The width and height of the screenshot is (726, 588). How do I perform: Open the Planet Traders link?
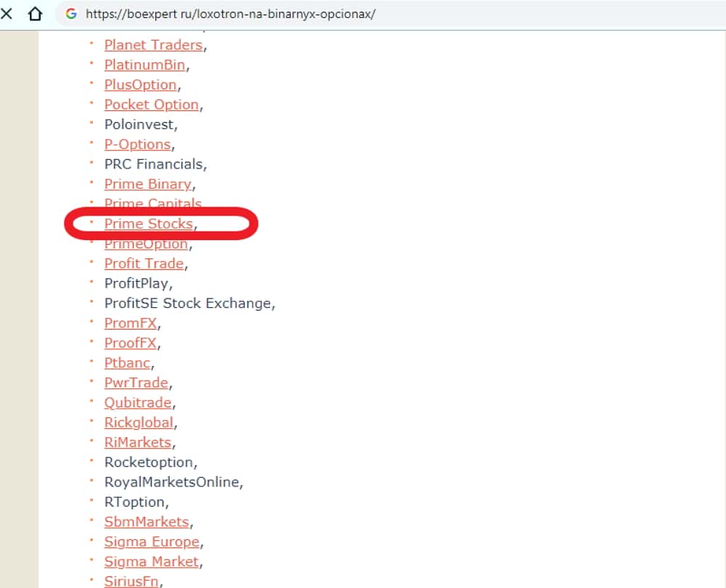pyautogui.click(x=153, y=45)
